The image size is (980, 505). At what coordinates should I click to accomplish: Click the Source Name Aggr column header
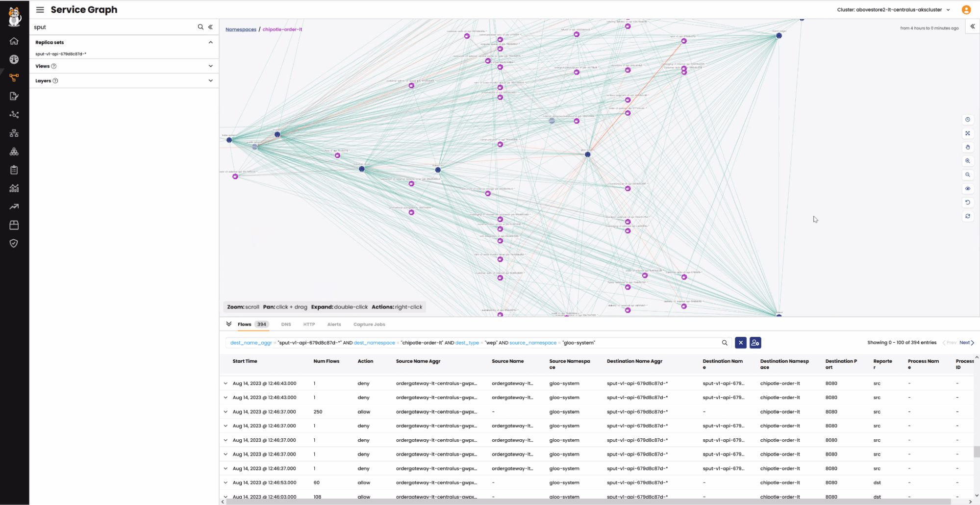418,361
